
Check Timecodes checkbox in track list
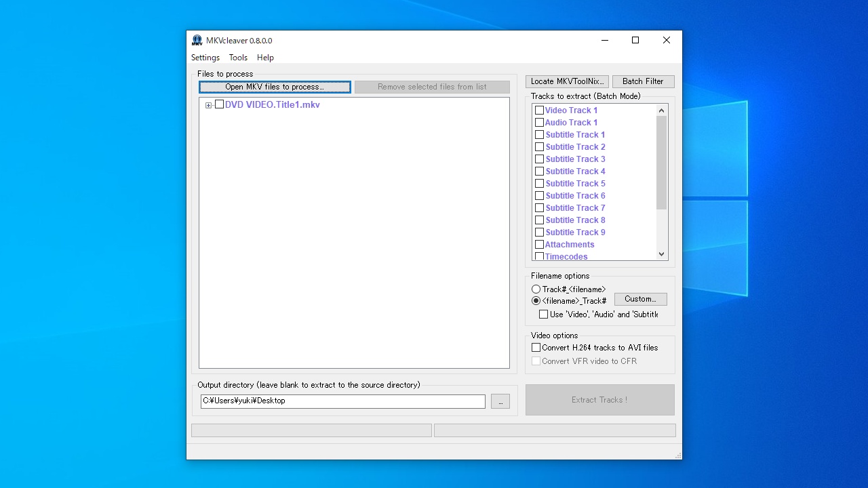pos(539,256)
